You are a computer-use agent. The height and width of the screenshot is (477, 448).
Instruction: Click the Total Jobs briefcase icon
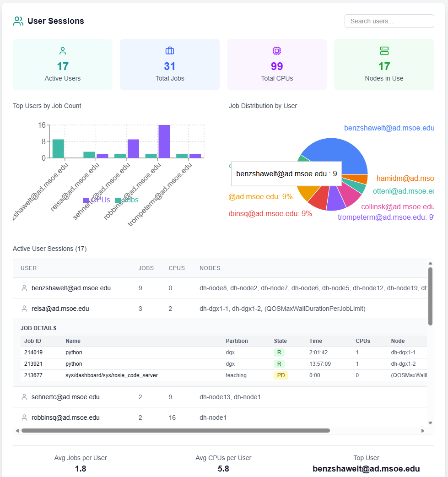click(170, 51)
